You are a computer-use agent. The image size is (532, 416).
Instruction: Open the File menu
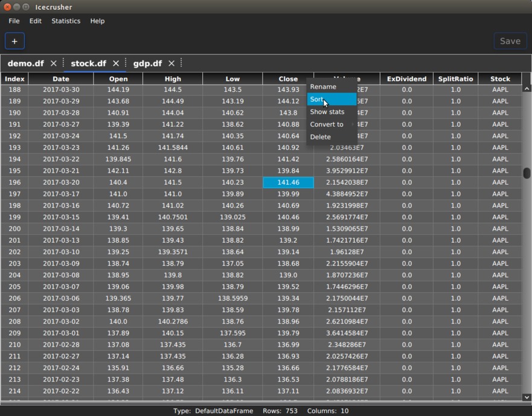pyautogui.click(x=14, y=21)
